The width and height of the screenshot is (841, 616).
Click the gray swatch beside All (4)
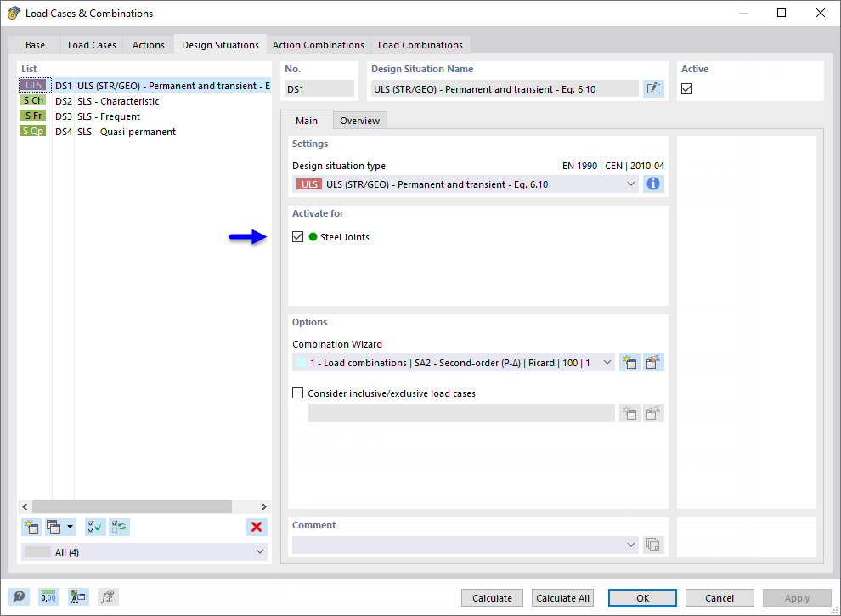click(38, 551)
